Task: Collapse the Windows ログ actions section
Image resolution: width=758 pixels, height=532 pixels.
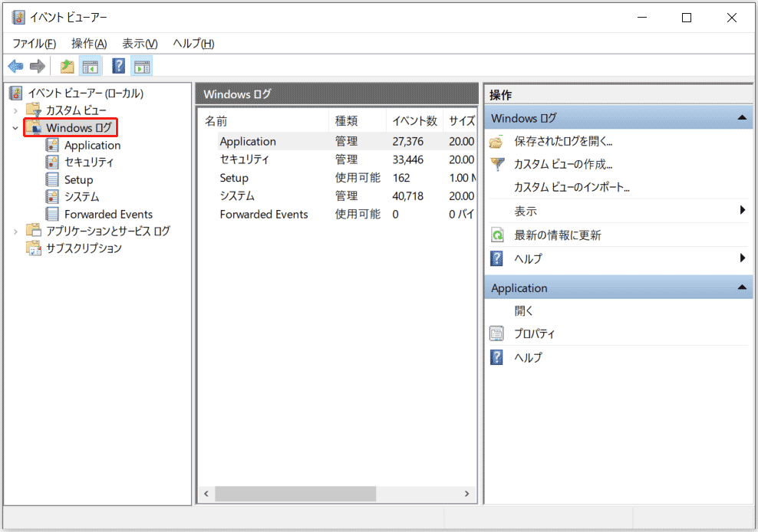Action: 742,118
